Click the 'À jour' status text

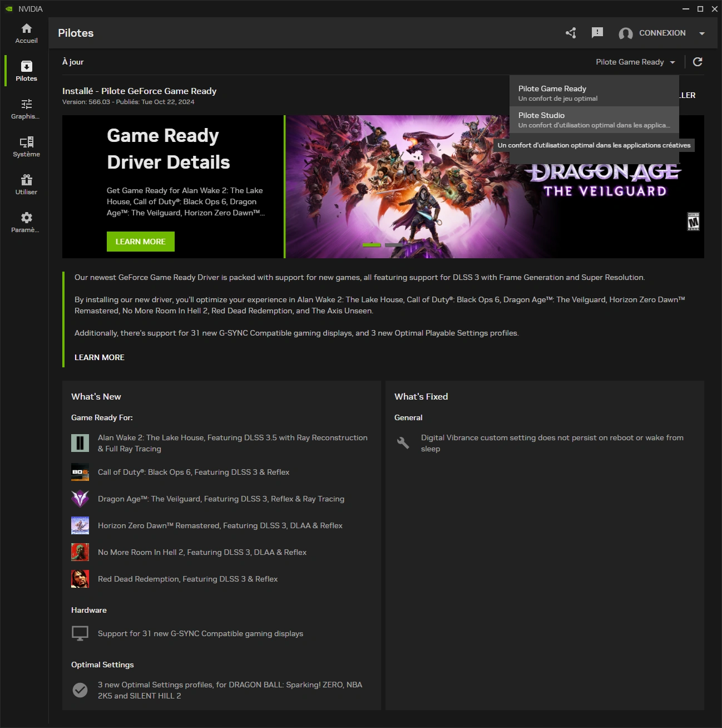point(73,62)
